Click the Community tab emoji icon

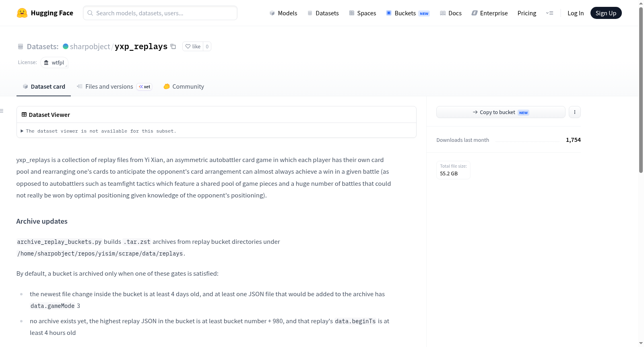(x=167, y=86)
